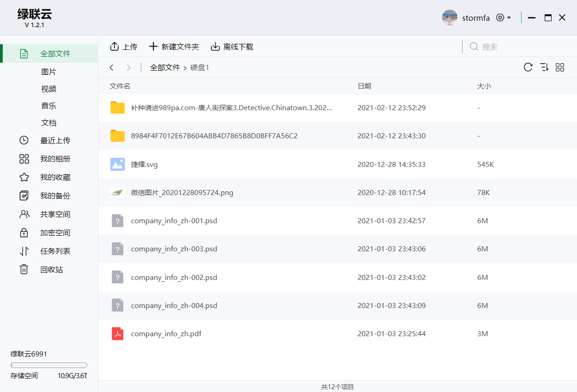Screen dimensions: 577x392
Task: Select file name company_info_zh-002.psd
Action: tap(174, 277)
